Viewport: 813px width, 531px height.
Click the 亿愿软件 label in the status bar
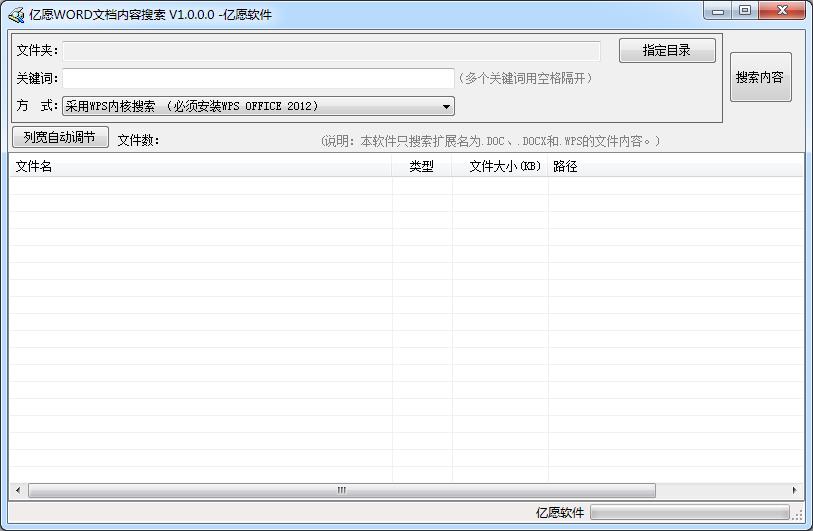point(559,513)
